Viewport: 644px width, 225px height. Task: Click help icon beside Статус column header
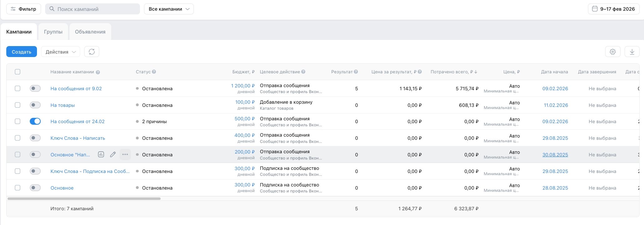(x=154, y=72)
